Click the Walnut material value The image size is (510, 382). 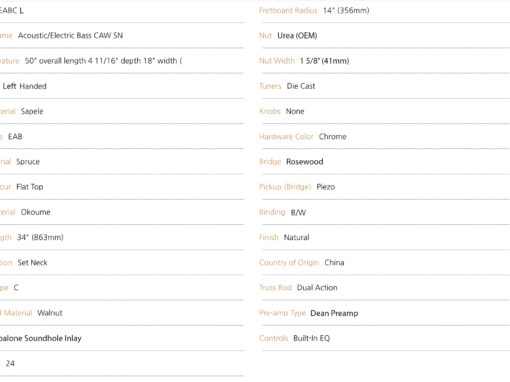click(50, 313)
